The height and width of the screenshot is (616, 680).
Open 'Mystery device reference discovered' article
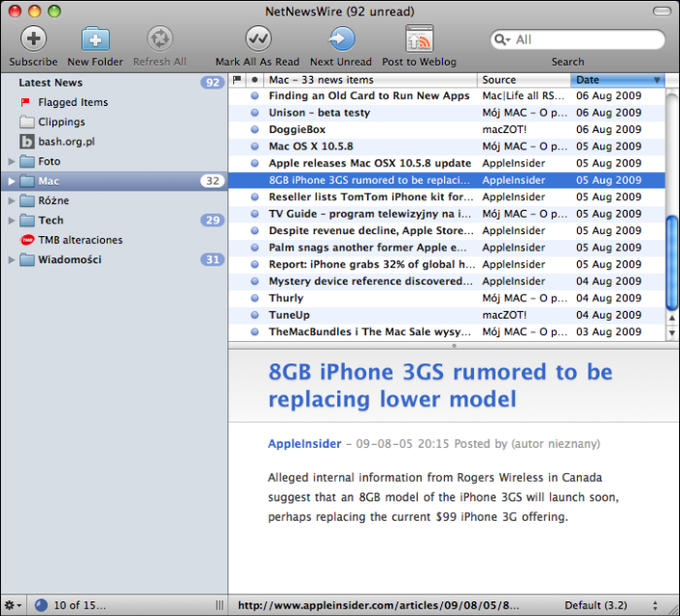447,281
